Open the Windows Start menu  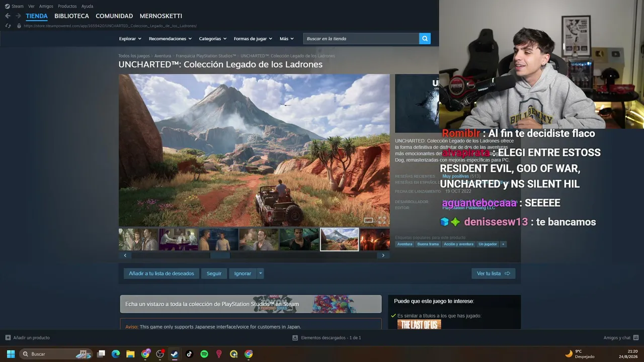coord(11,354)
